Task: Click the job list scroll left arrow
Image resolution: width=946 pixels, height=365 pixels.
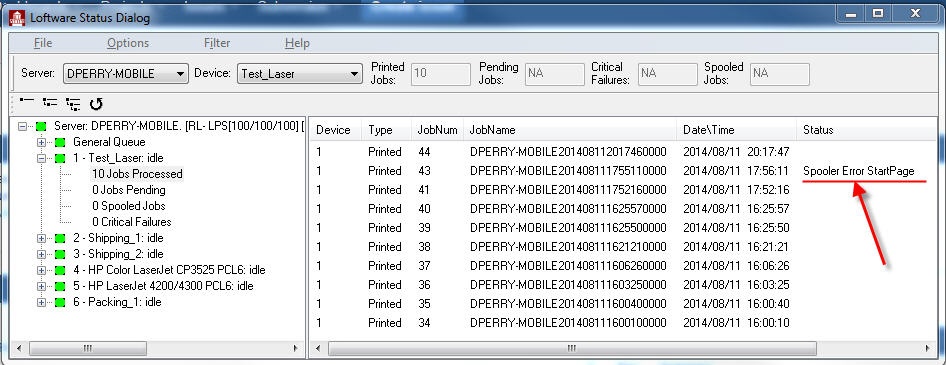Action: [319, 348]
